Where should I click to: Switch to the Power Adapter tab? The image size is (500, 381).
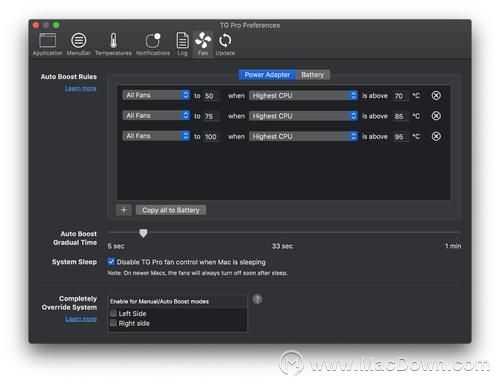tap(267, 75)
